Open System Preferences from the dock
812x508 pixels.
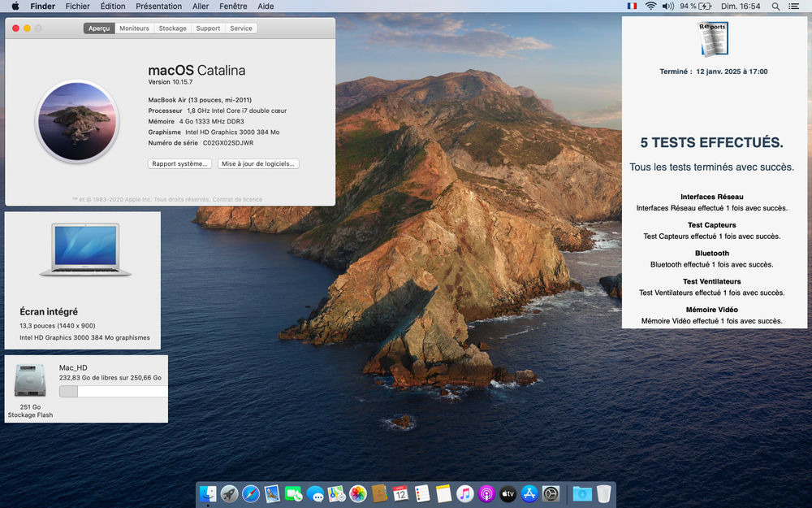(x=551, y=493)
